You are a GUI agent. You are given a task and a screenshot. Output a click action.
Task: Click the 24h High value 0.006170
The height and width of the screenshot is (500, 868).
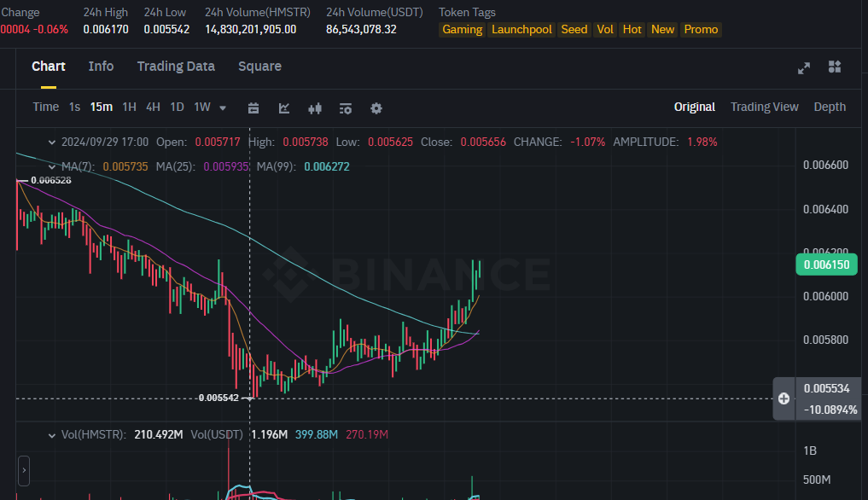[106, 29]
